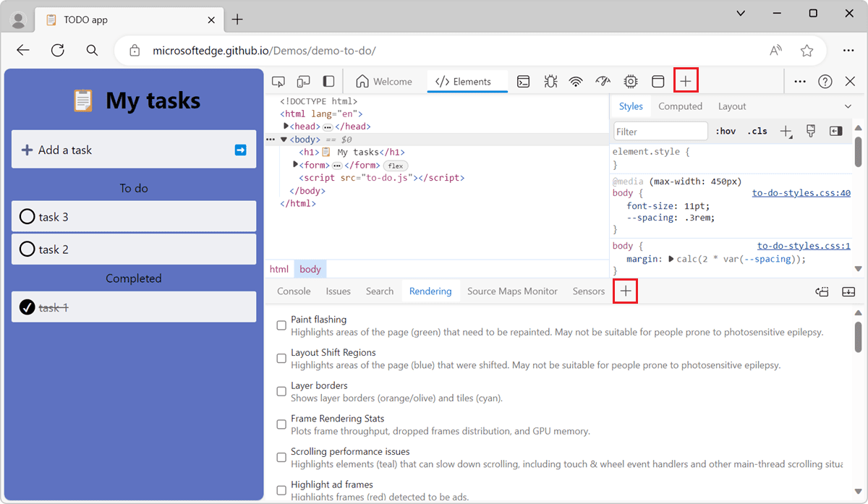The image size is (868, 504).
Task: Expand the margin calc value triangle
Action: coord(671,259)
